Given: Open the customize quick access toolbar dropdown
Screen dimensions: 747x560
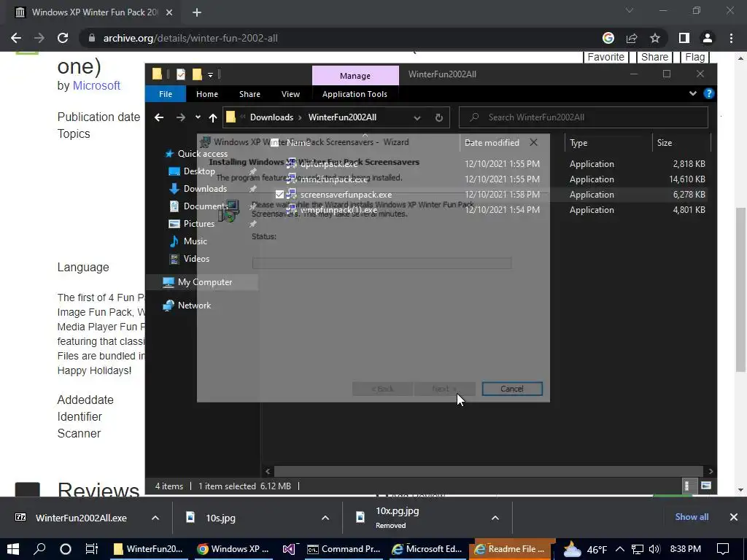Looking at the screenshot, I should pyautogui.click(x=210, y=75).
